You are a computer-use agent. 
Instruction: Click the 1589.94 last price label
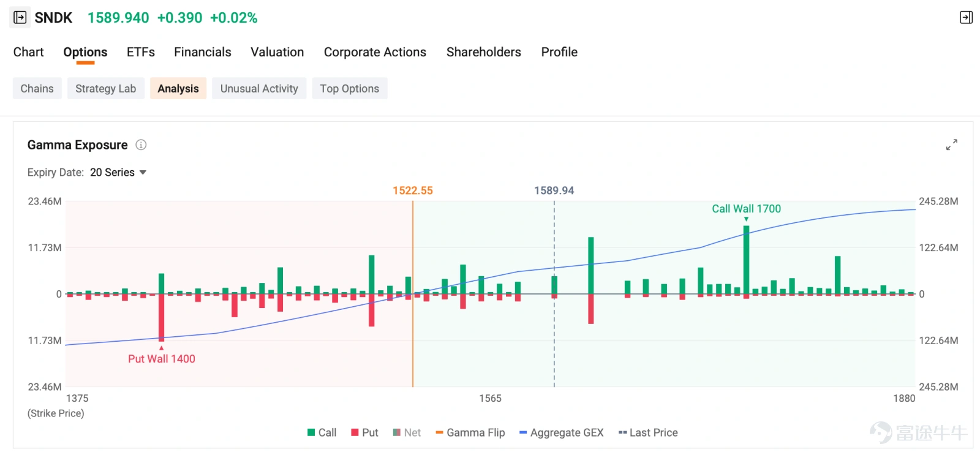pyautogui.click(x=554, y=190)
